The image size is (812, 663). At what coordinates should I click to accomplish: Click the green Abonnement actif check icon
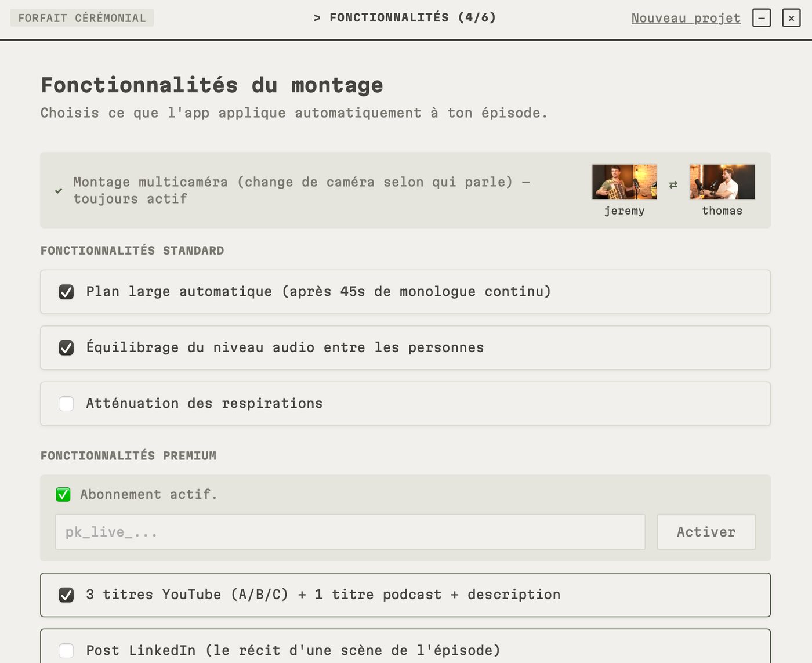point(63,495)
